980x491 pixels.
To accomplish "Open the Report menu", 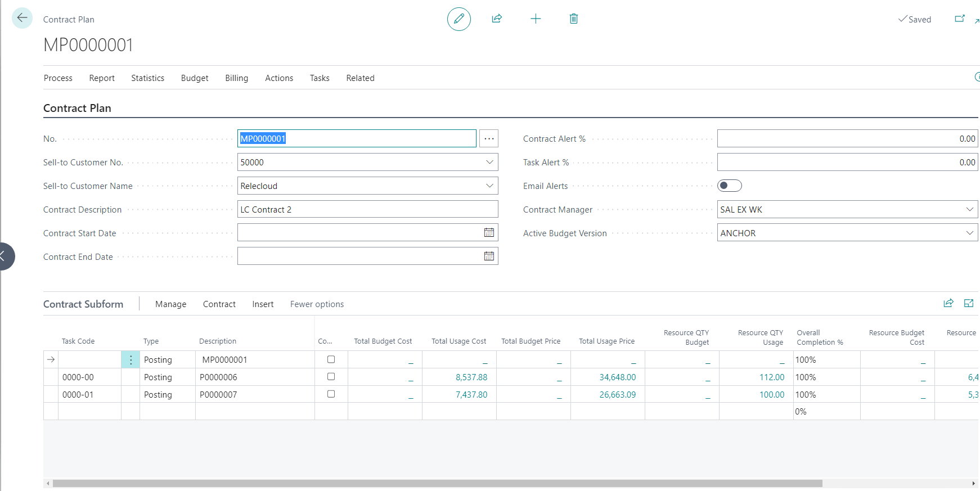I will (102, 78).
